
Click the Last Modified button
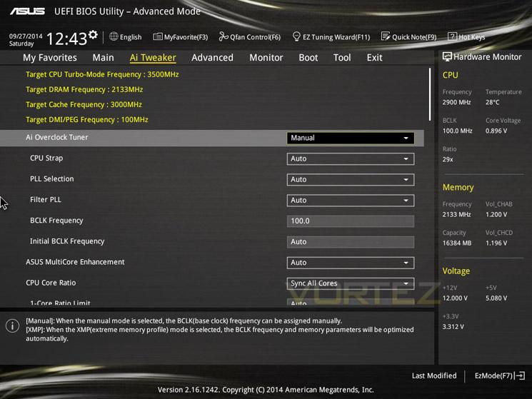coord(434,375)
